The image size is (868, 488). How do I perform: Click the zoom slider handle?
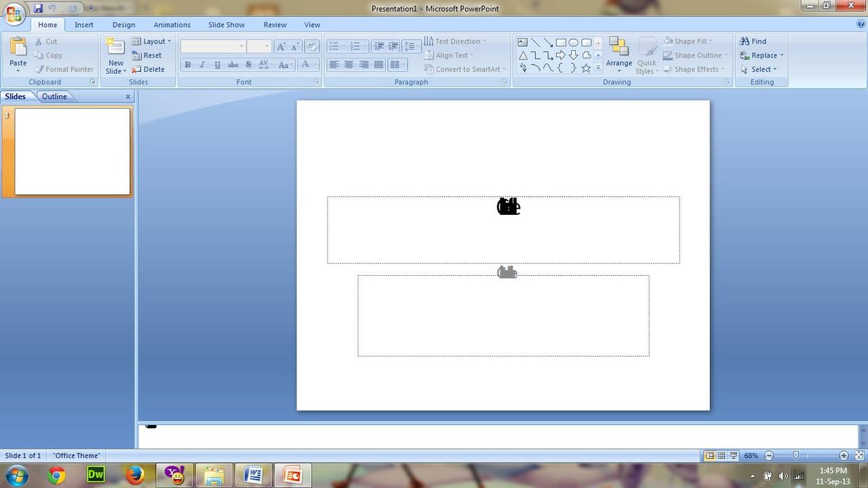(x=795, y=456)
